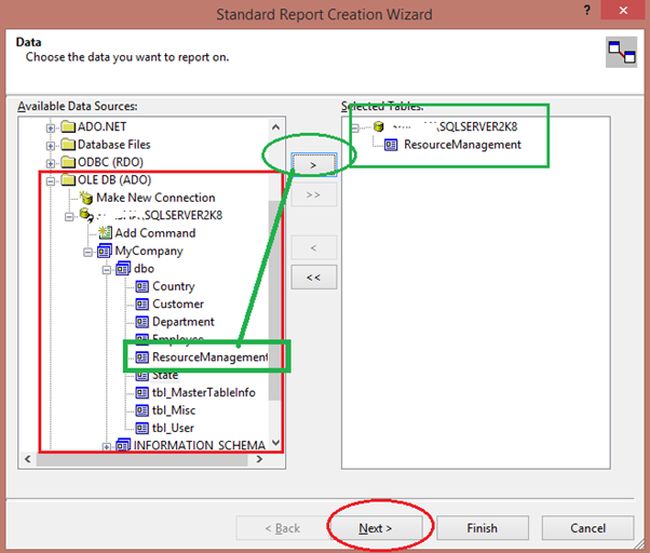The height and width of the screenshot is (553, 650).
Task: Click the dbo schema icon
Action: pyautogui.click(x=123, y=269)
